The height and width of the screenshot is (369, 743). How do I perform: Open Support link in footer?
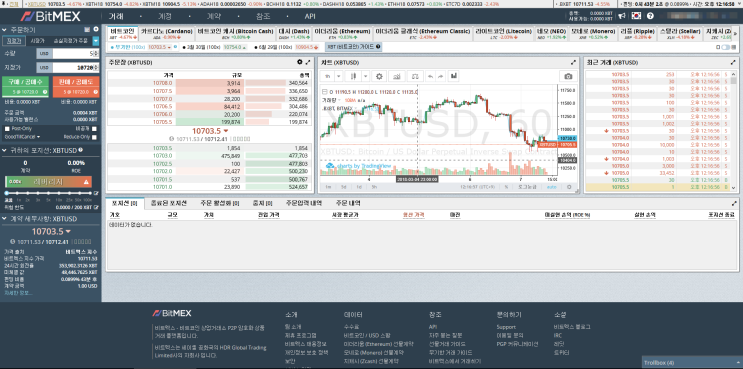pyautogui.click(x=506, y=327)
